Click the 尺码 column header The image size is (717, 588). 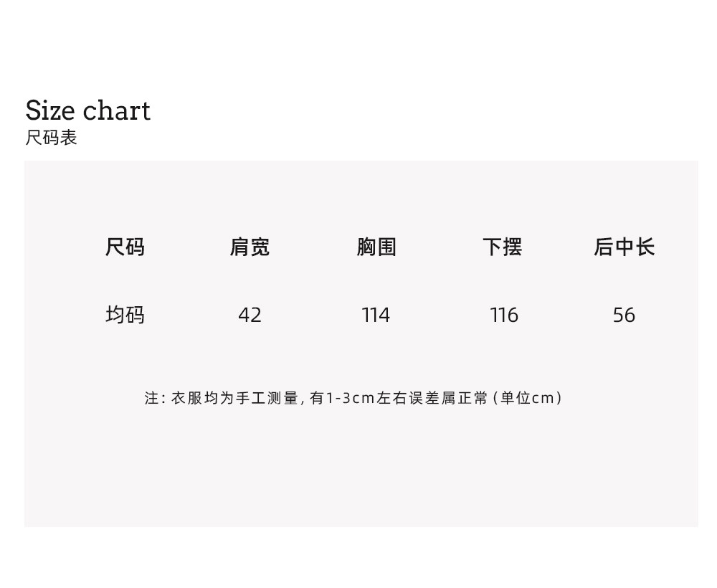coord(125,247)
